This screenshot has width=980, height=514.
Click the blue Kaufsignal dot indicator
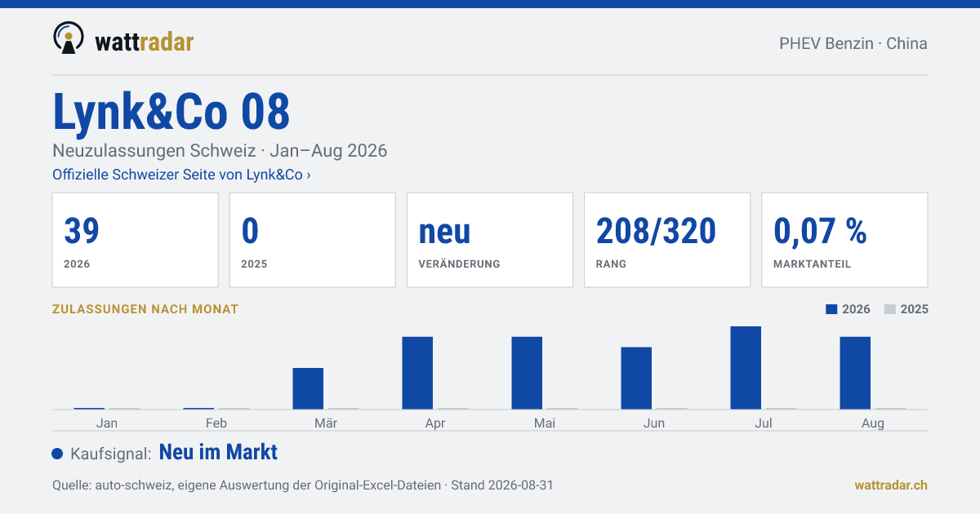click(57, 454)
